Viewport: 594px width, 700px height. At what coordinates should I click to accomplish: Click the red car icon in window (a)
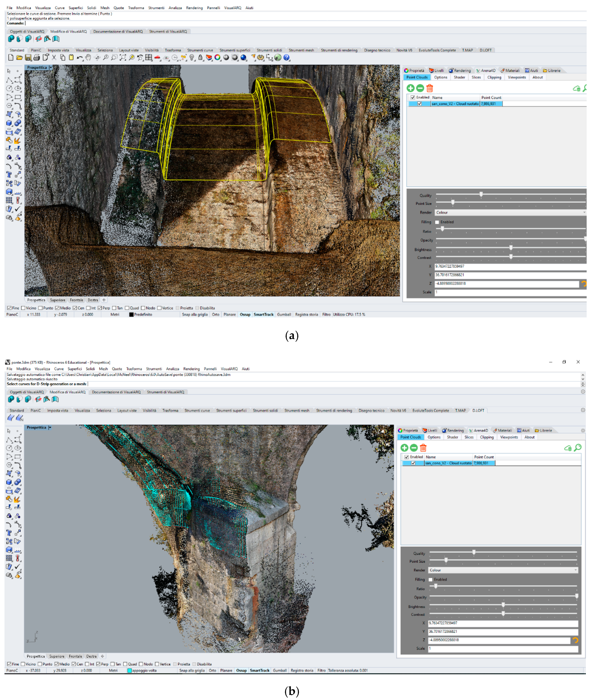(157, 58)
